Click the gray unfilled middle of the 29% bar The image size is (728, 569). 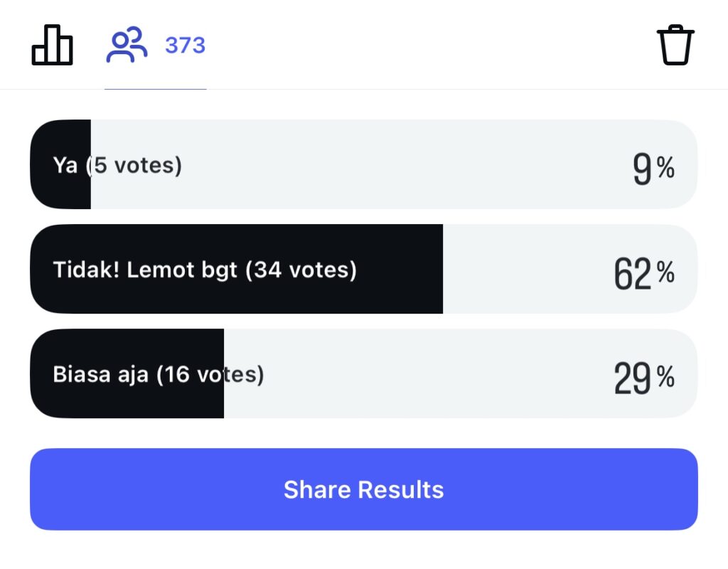pyautogui.click(x=427, y=374)
